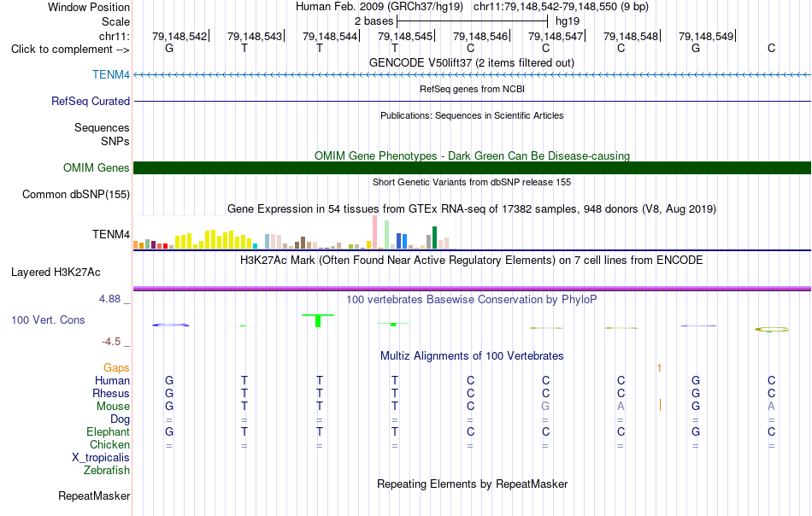Click the RepeatMasker track label
Screen dimensions: 812x516
tap(94, 495)
